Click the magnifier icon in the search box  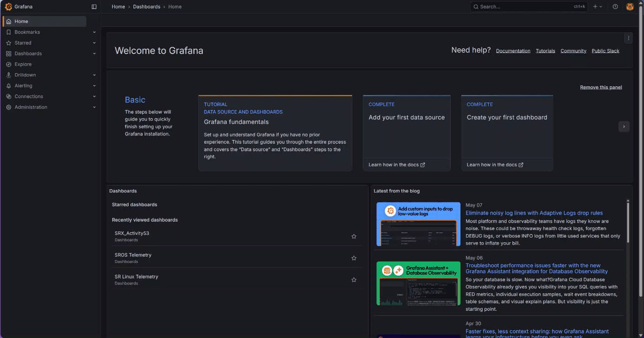tap(475, 7)
